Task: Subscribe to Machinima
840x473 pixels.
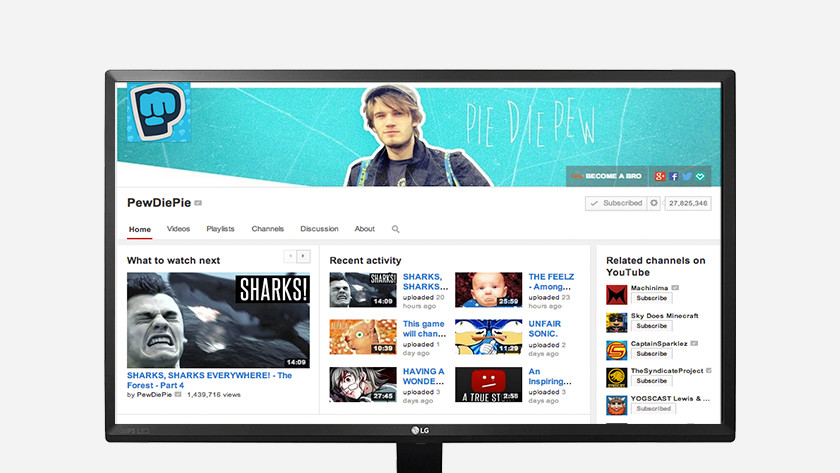Action: [651, 298]
